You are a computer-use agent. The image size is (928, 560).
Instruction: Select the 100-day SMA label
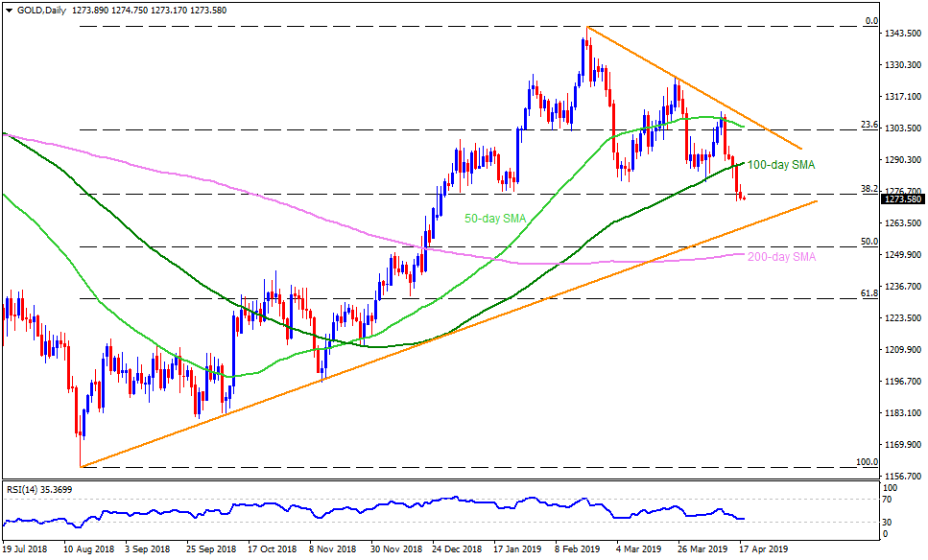pos(781,165)
